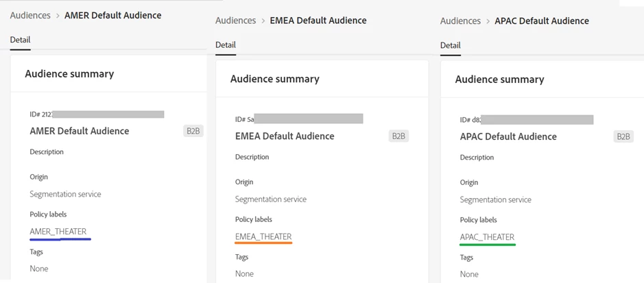Image resolution: width=644 pixels, height=283 pixels.
Task: Select the AMER Default Audience breadcrumb title
Action: point(112,15)
